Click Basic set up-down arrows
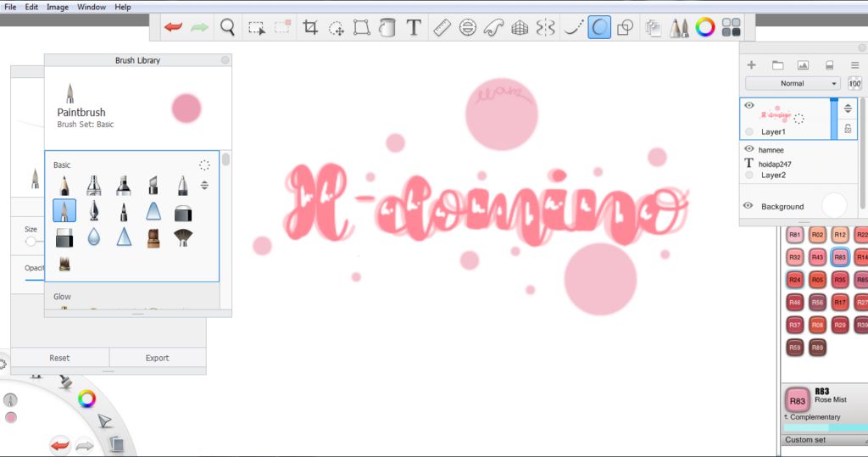The image size is (868, 457). pyautogui.click(x=204, y=185)
